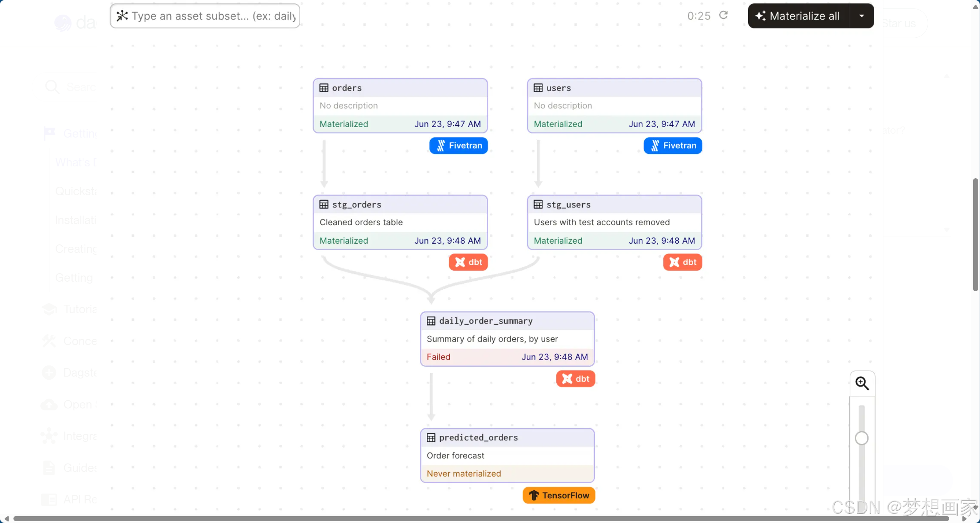
Task: Click the Fivetran badge under orders
Action: [458, 146]
